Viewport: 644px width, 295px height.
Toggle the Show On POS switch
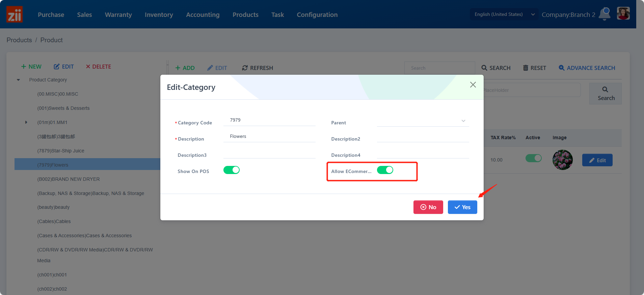[232, 170]
